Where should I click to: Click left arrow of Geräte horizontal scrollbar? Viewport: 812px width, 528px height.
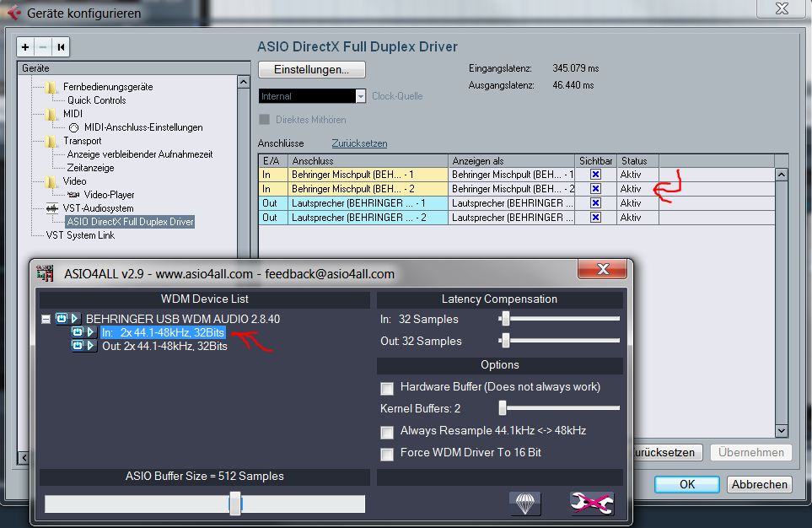point(24,457)
